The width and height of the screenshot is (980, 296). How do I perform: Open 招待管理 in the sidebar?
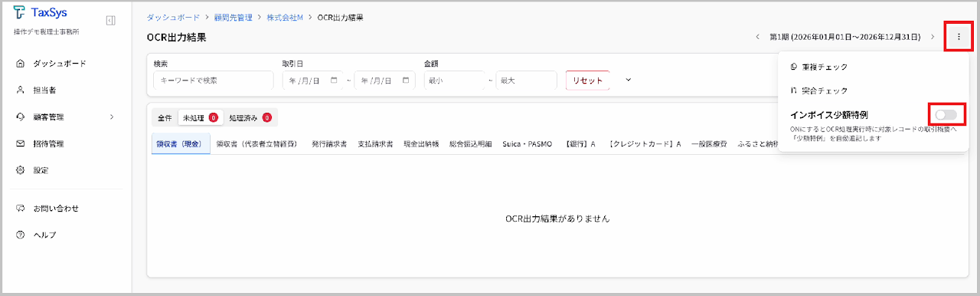[47, 143]
